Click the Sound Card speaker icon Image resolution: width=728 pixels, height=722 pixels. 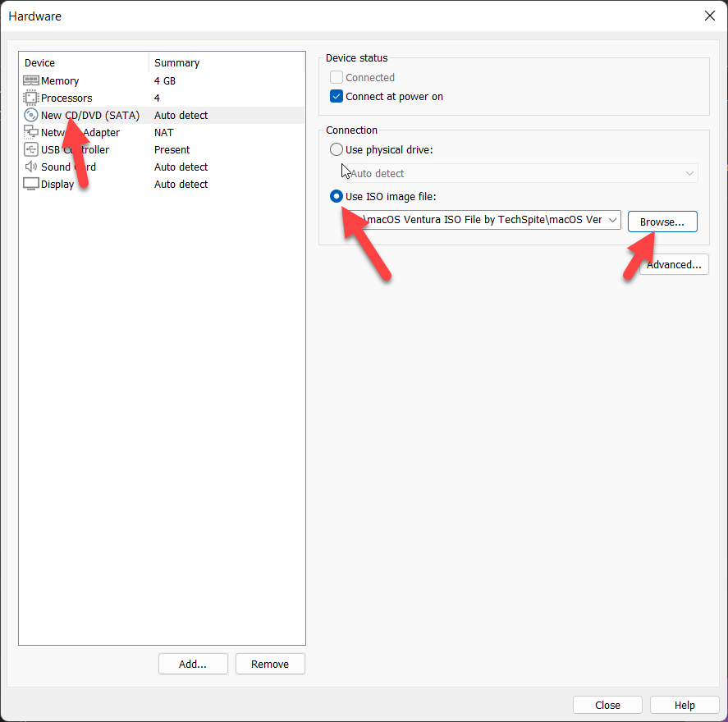click(31, 167)
